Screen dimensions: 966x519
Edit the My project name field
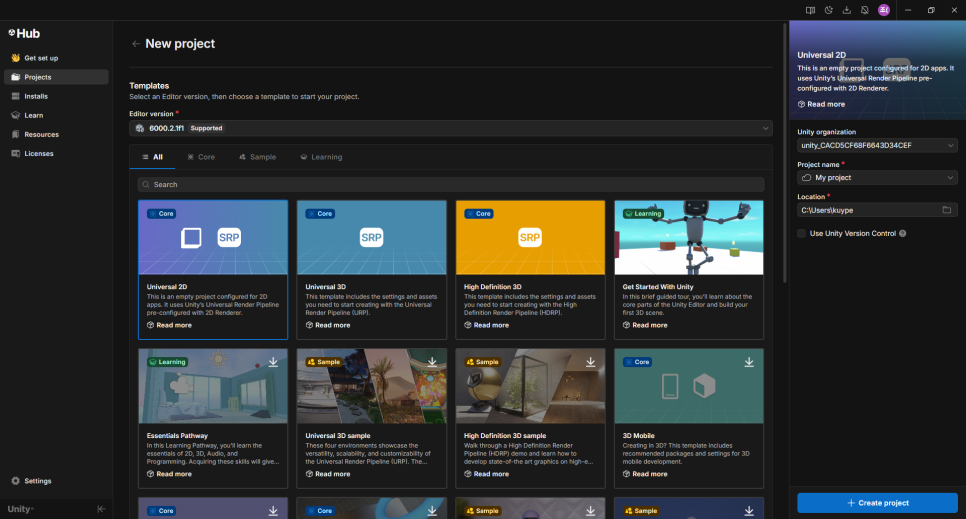[877, 178]
